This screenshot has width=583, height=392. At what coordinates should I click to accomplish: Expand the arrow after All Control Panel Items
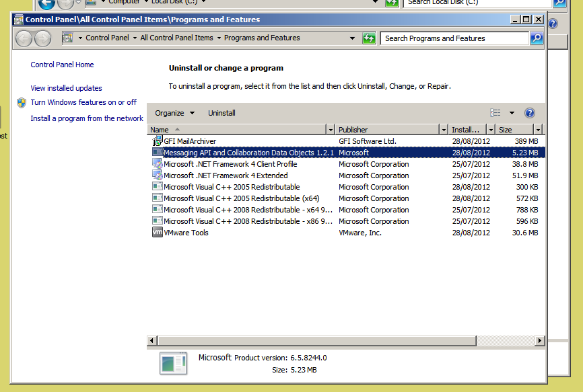219,38
